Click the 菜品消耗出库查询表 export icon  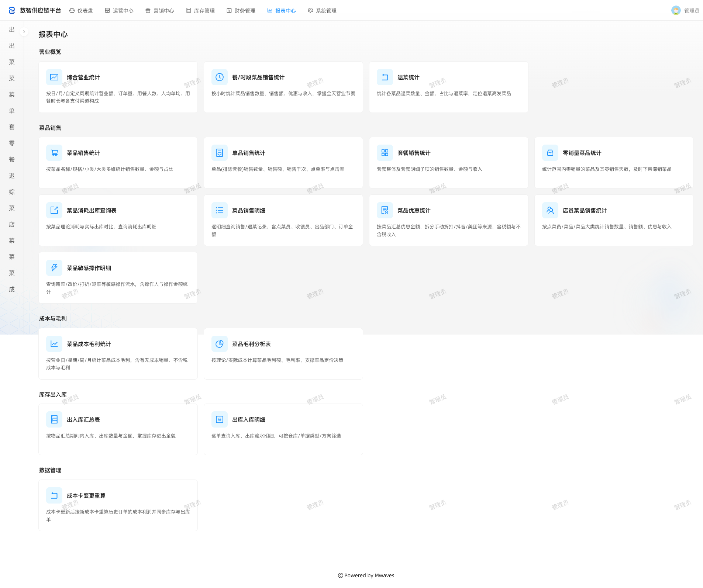coord(54,210)
